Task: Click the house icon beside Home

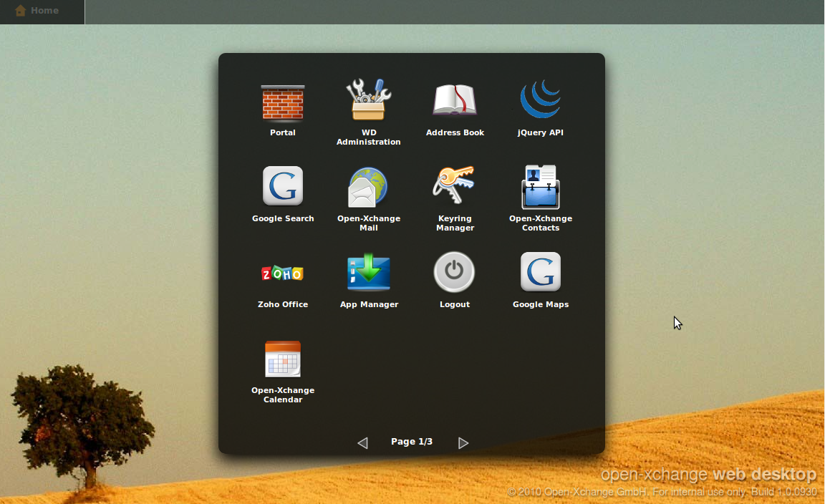Action: point(21,11)
